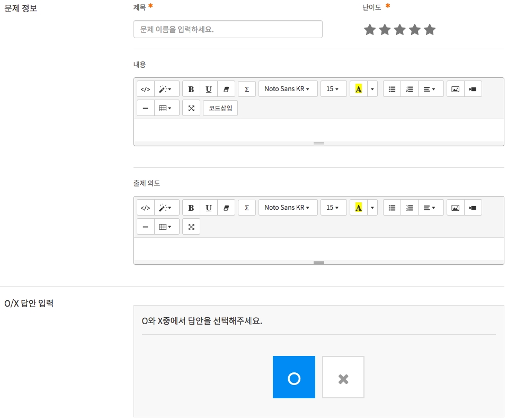Toggle fullscreen in the 출제 의도 editor
507x420 pixels.
point(191,227)
